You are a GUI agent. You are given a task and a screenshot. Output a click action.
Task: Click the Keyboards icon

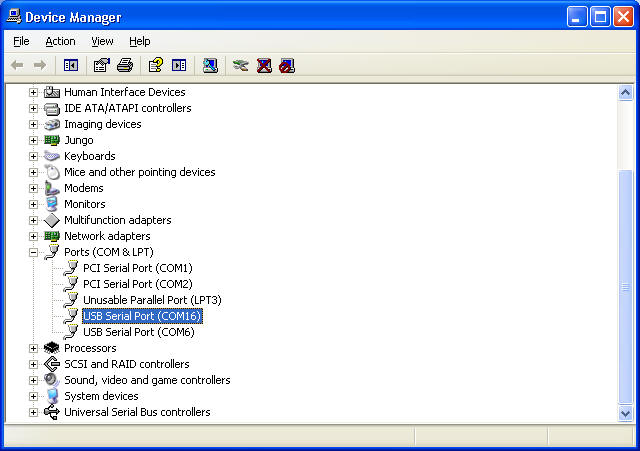(x=52, y=156)
